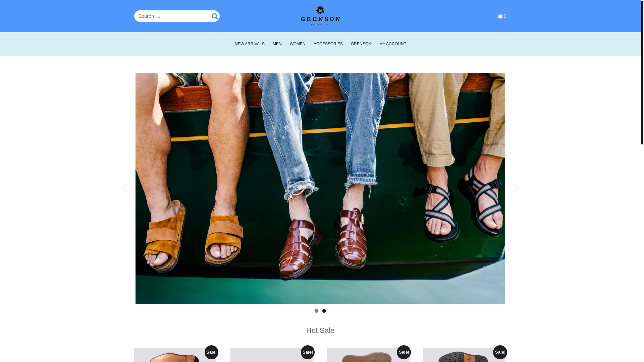
Task: Open the Accessories menu
Action: [328, 44]
